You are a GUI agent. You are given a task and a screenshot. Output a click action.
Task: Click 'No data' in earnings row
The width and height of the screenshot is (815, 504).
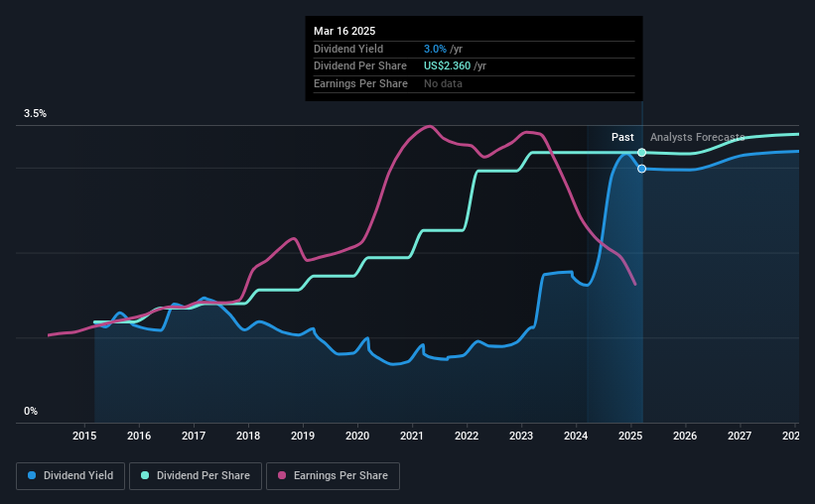tap(443, 83)
